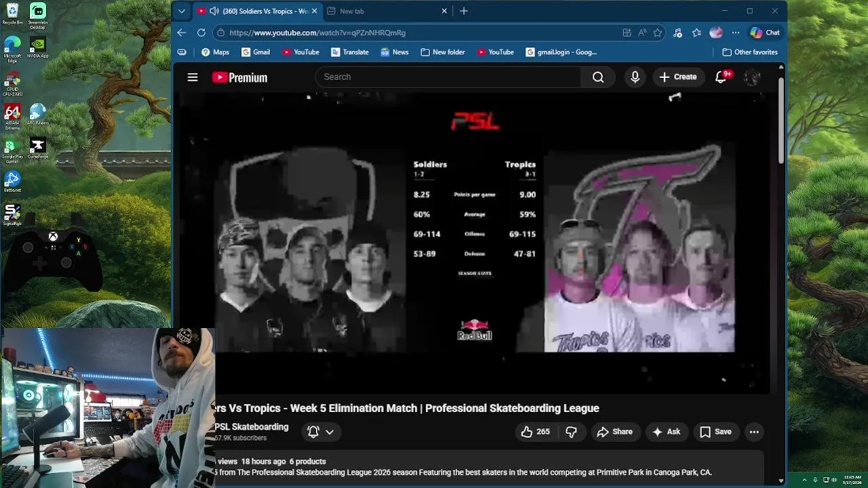Launch NVIDIA App desktop shortcut
The image size is (868, 488).
coord(37,47)
